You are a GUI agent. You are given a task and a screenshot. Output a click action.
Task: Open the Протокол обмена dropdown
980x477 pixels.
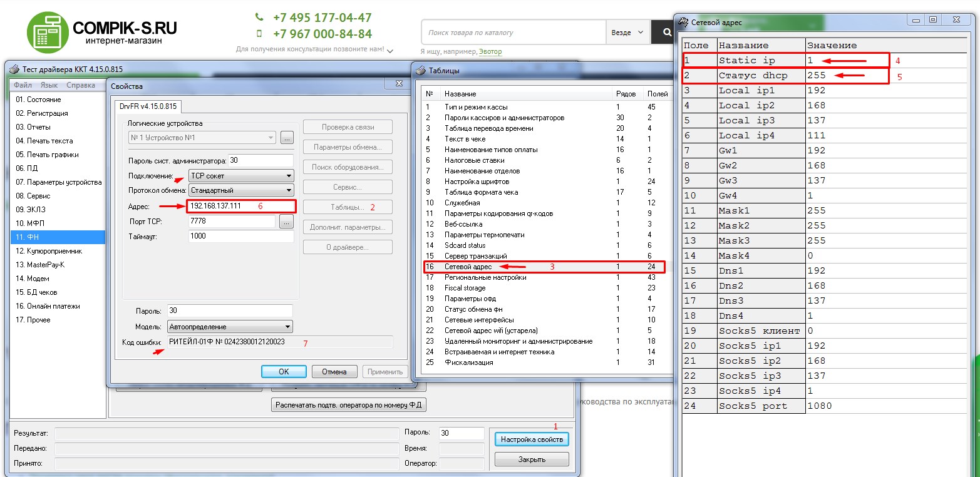tap(241, 190)
